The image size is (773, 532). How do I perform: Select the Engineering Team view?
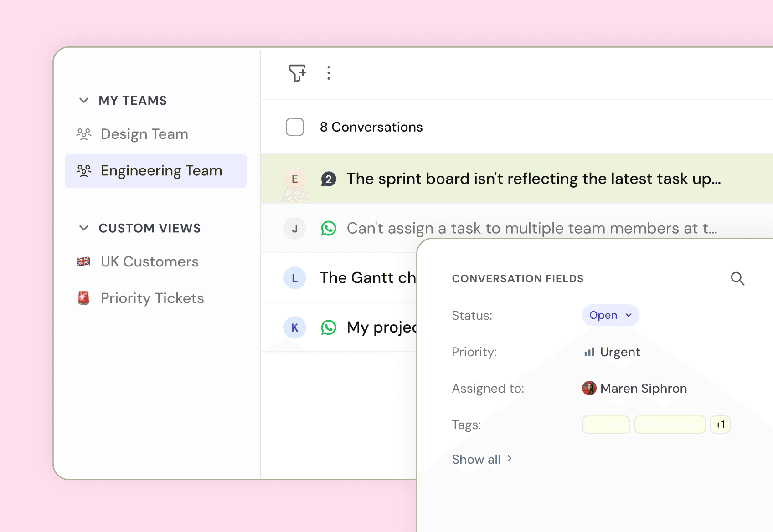[161, 170]
